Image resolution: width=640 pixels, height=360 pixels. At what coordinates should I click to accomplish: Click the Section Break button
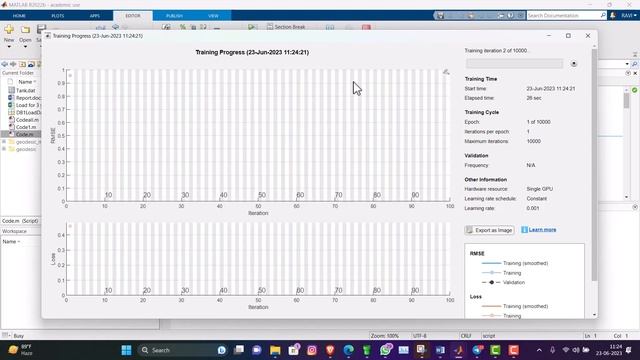point(286,27)
